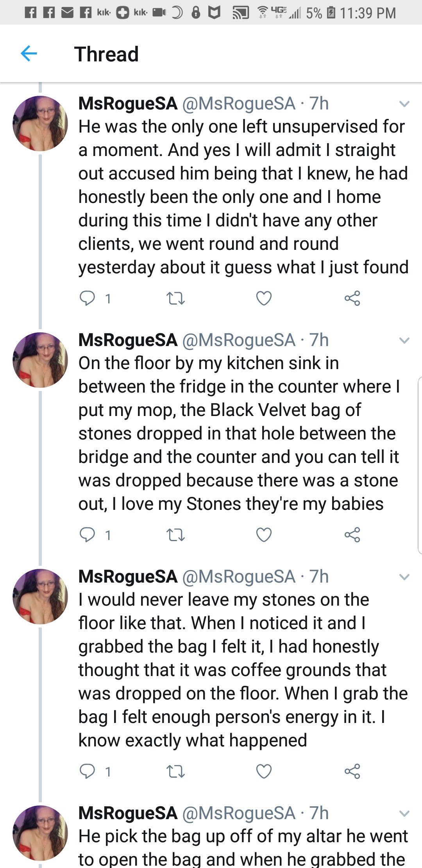Share the "kitchen sink" tweet
Screen dimensions: 422x868
pyautogui.click(x=352, y=534)
